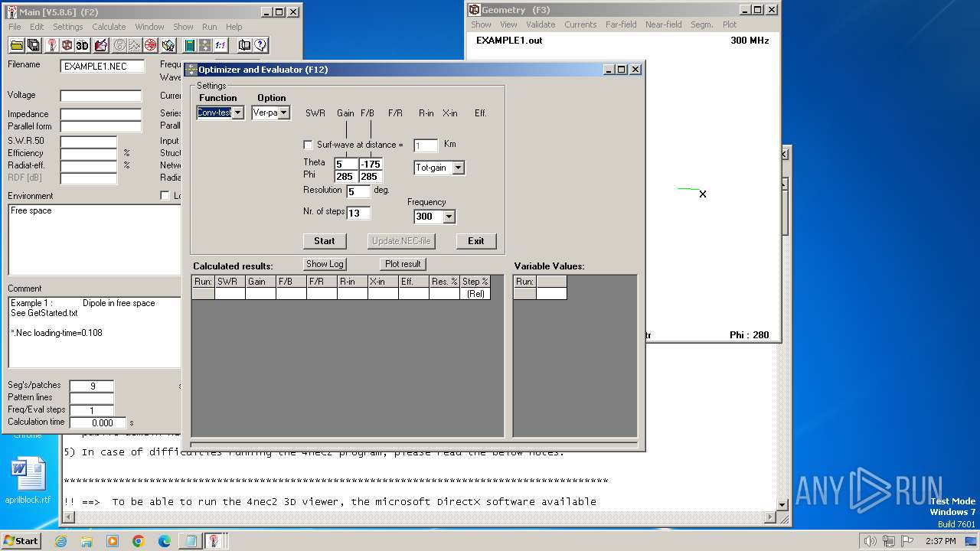Click the antenna geometry view icon in Main toolbar
This screenshot has width=980, height=551.
(x=51, y=45)
